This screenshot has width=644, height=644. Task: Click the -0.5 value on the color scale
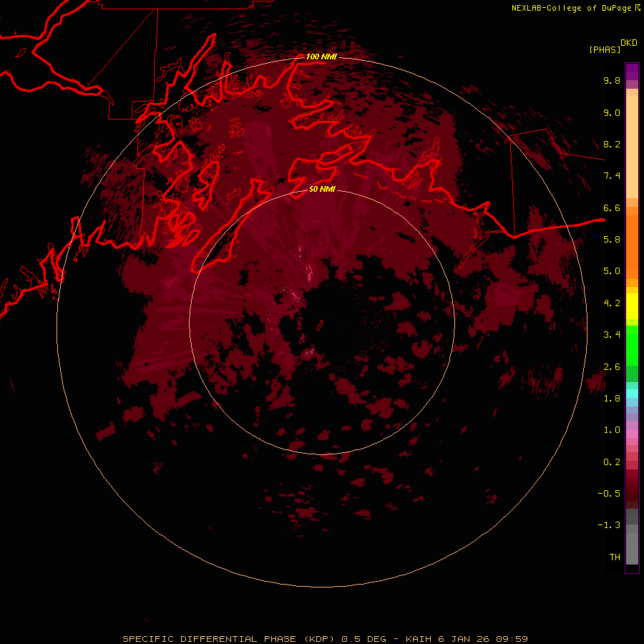click(609, 494)
